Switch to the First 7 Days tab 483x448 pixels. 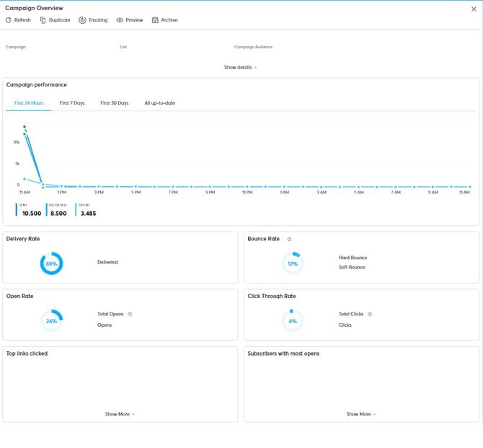click(x=72, y=103)
